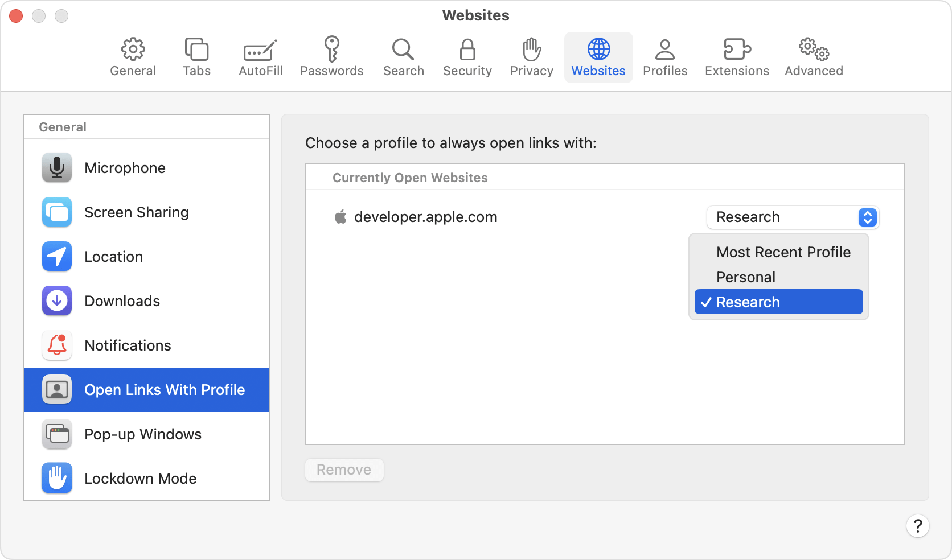Check Most Recent Profile for developer.apple.com

(x=783, y=252)
